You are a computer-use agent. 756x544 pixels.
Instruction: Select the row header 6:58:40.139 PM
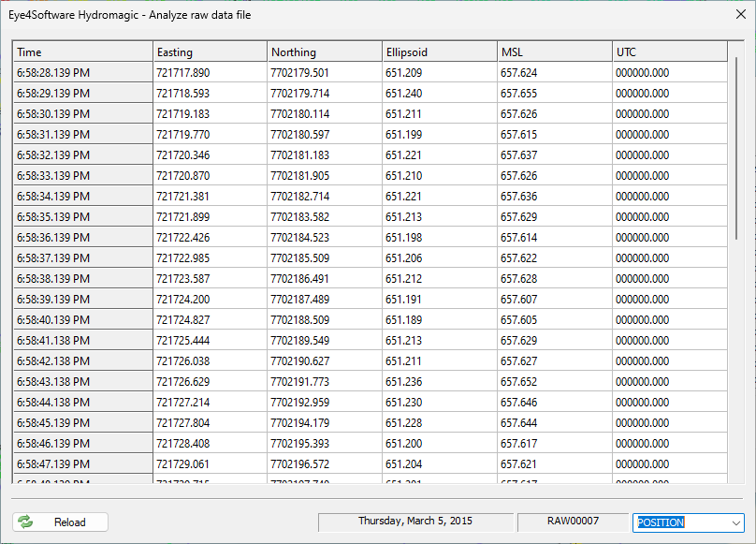click(83, 319)
